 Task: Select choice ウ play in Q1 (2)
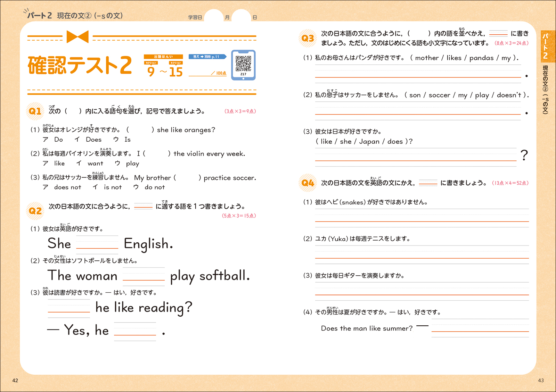point(127,163)
